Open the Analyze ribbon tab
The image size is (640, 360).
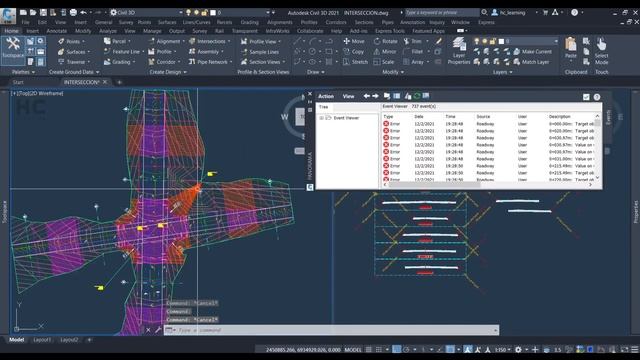click(108, 31)
